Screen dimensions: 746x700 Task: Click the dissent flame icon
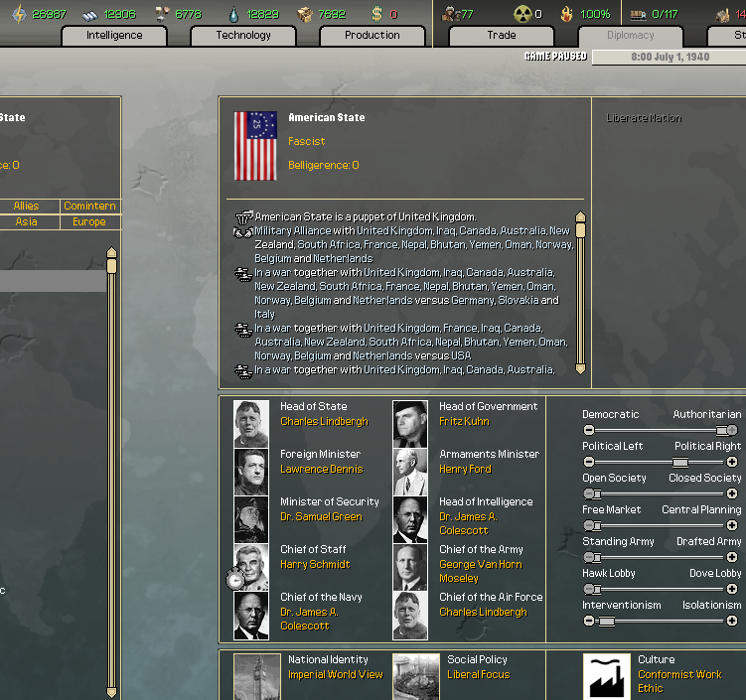pyautogui.click(x=566, y=14)
